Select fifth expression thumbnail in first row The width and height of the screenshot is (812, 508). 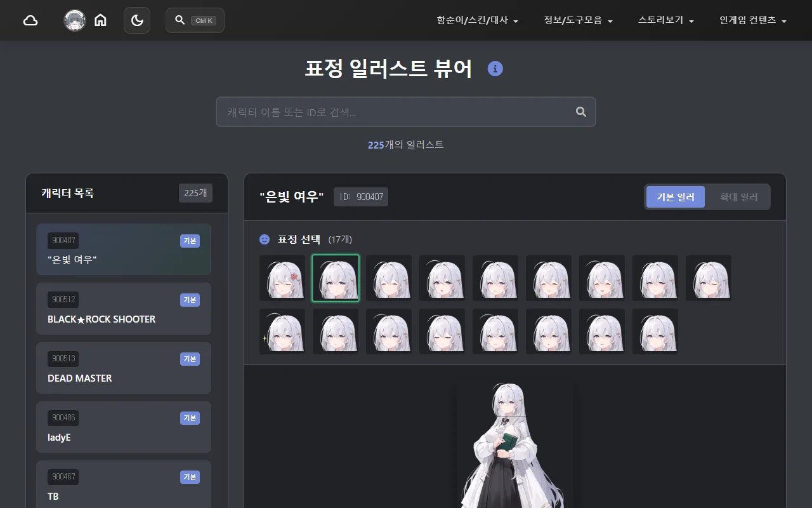pos(495,278)
